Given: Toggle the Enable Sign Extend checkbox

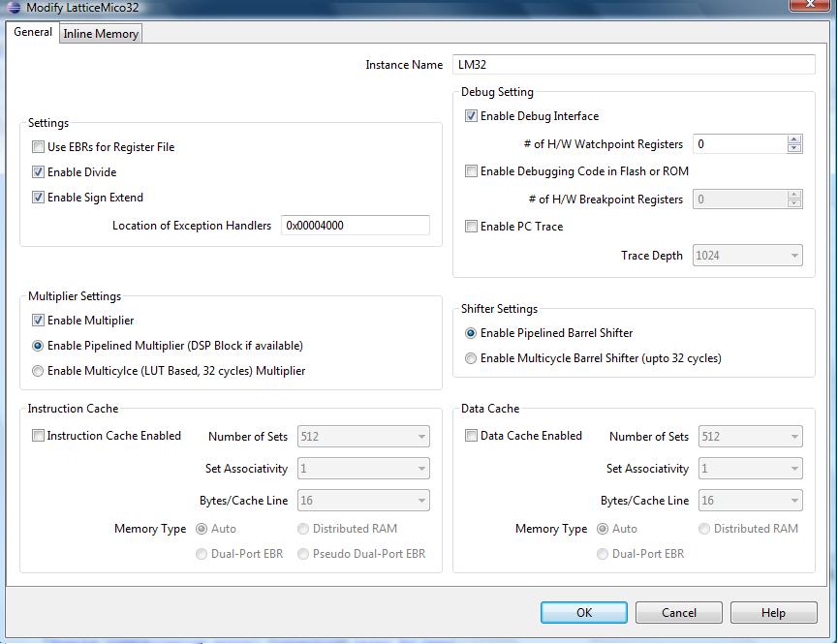Looking at the screenshot, I should click(38, 198).
